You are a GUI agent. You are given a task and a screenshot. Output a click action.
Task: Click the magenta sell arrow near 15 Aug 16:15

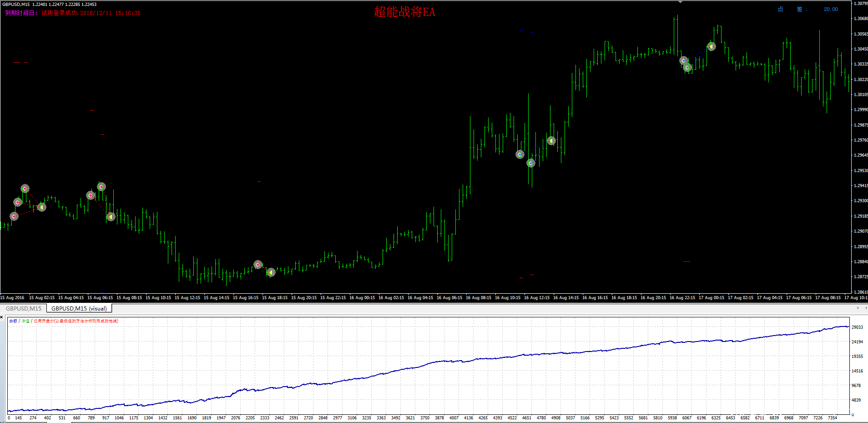tap(258, 265)
